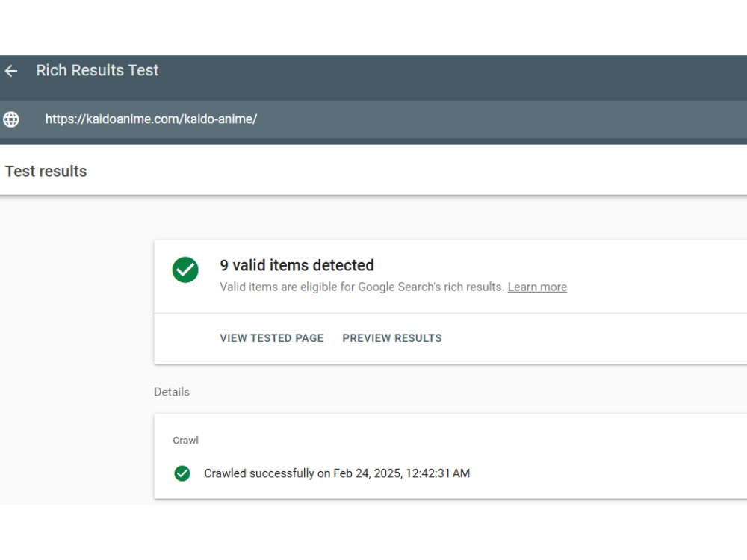The height and width of the screenshot is (560, 747).
Task: Click the green checkmark beside 9 valid items detected
Action: 185,270
